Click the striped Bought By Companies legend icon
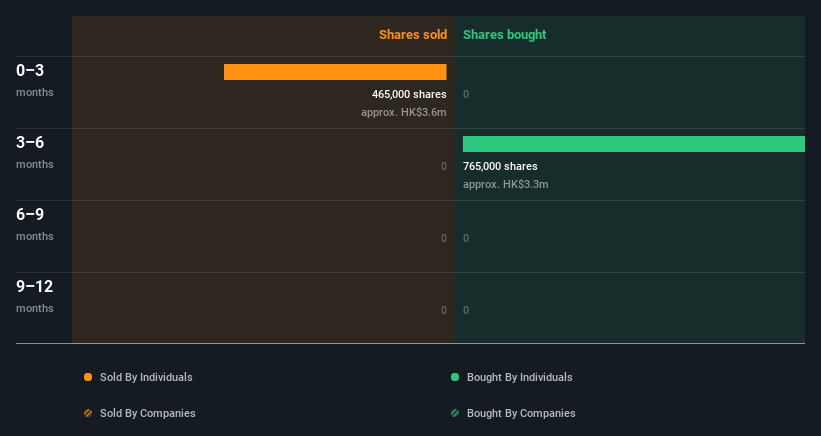 (x=455, y=413)
